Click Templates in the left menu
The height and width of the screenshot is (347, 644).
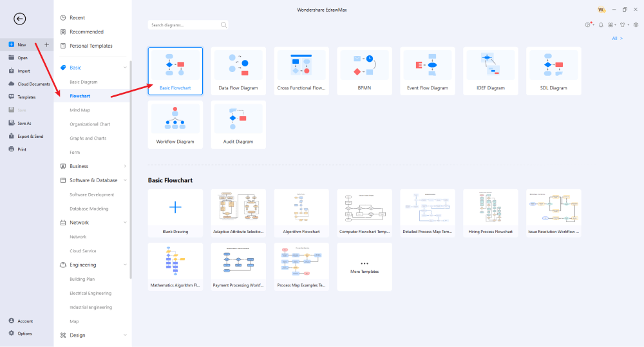22,97
